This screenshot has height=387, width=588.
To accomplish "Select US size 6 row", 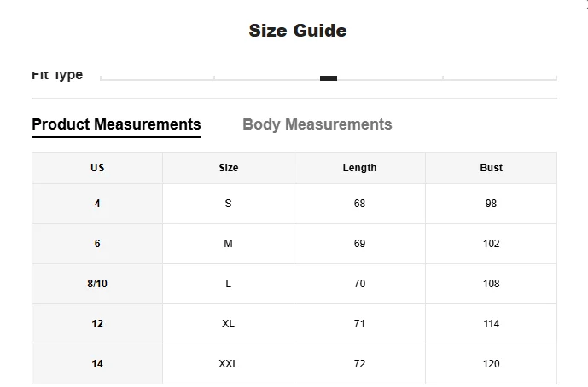I will [97, 244].
